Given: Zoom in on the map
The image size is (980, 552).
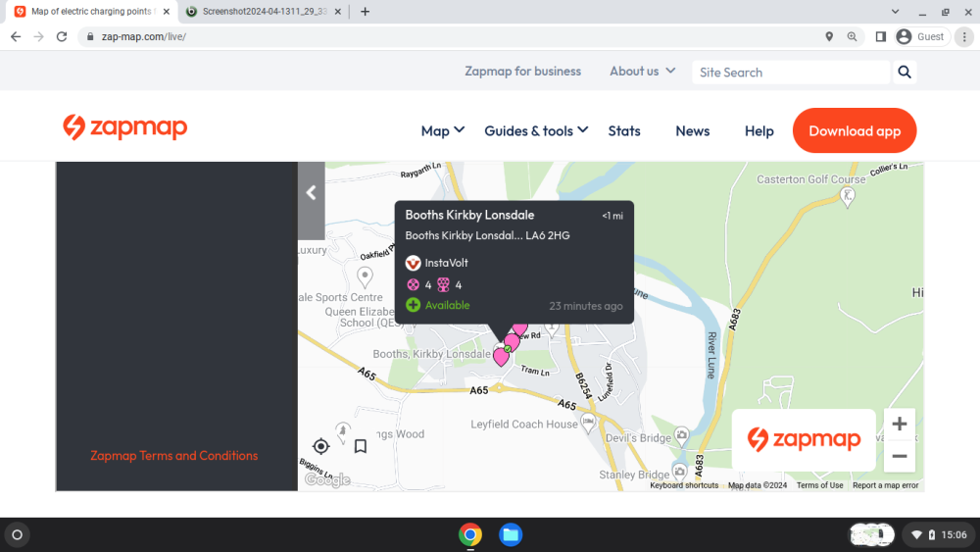Looking at the screenshot, I should tap(900, 424).
